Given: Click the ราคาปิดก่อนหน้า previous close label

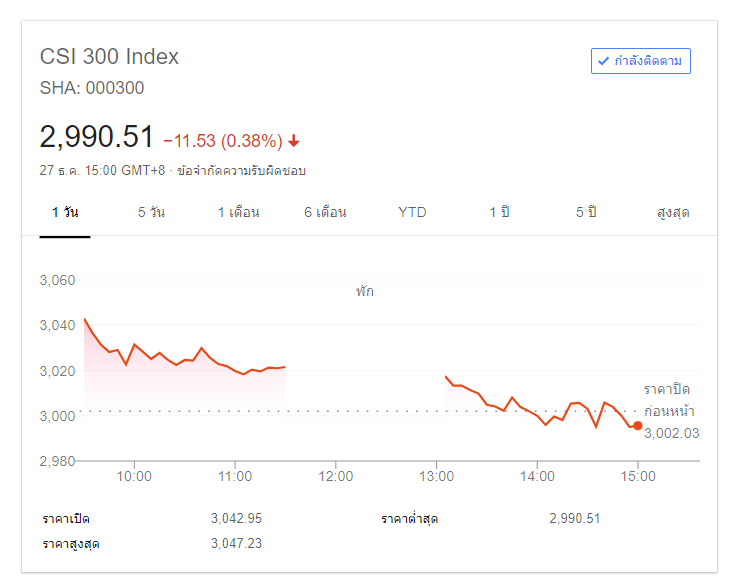Looking at the screenshot, I should [x=669, y=399].
